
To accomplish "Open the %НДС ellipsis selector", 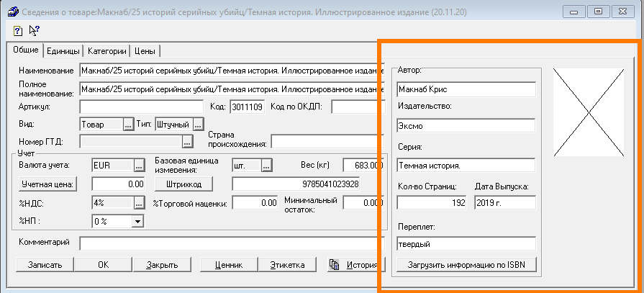I will pyautogui.click(x=139, y=204).
